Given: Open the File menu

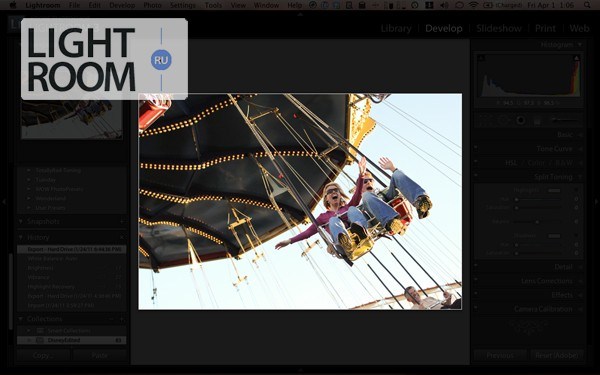Looking at the screenshot, I should pos(74,5).
